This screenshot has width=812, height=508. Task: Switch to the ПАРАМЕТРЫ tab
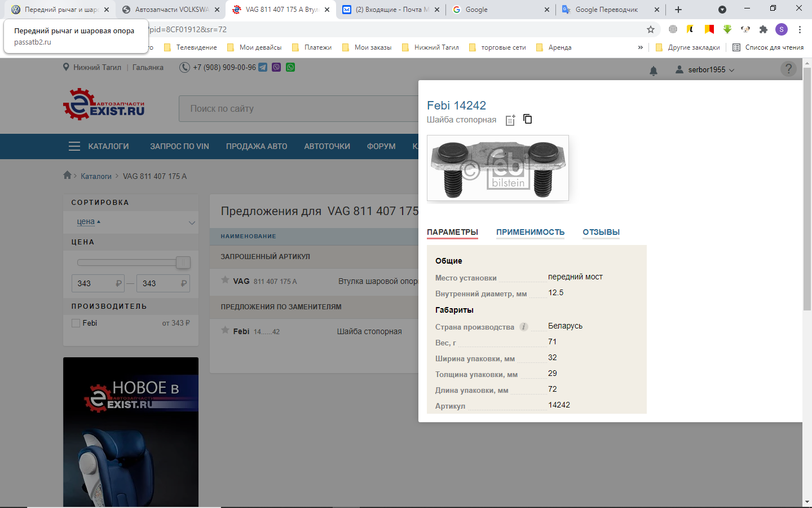(452, 232)
